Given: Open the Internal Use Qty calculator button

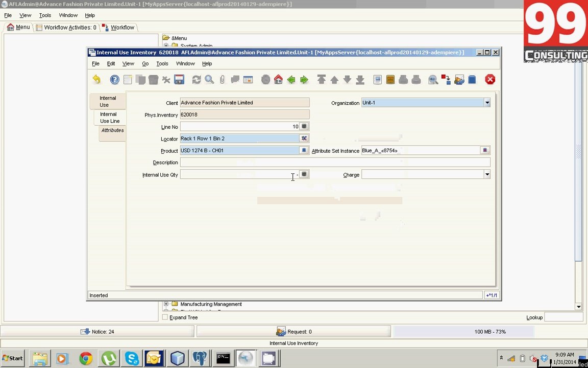Looking at the screenshot, I should (304, 174).
